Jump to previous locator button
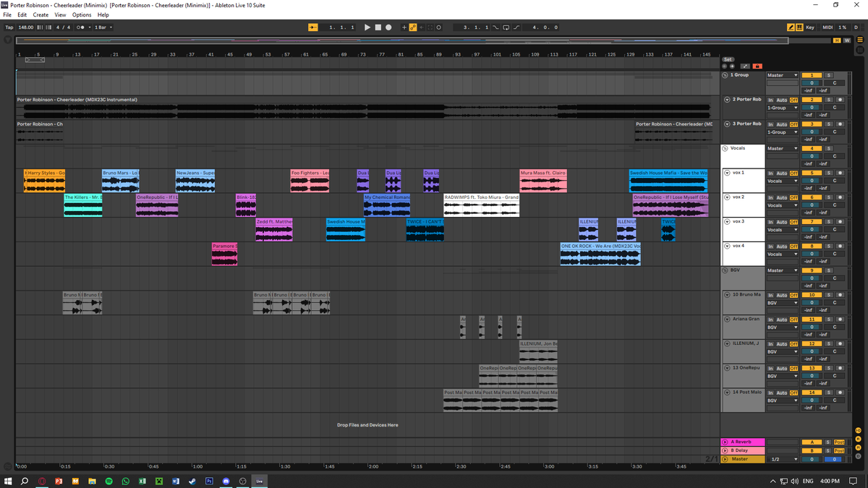Viewport: 868px width, 488px height. click(724, 66)
